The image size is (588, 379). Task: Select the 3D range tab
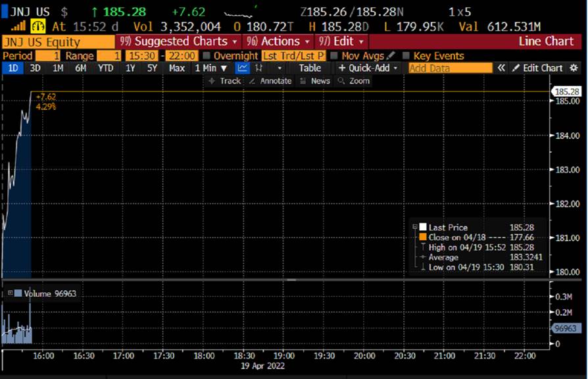coord(35,68)
